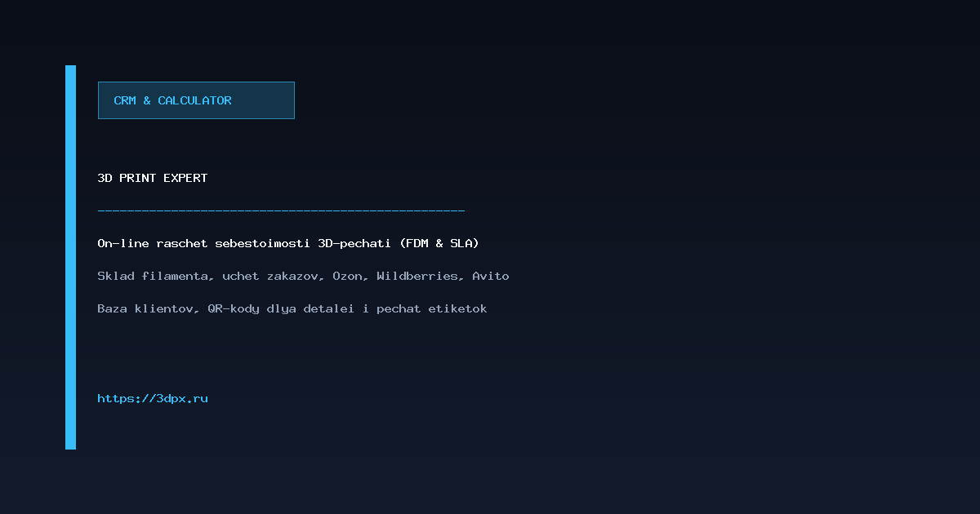The width and height of the screenshot is (980, 514).
Task: Click the line 'On-line raschet sebestoimosti 3D-pechati'
Action: tap(288, 243)
